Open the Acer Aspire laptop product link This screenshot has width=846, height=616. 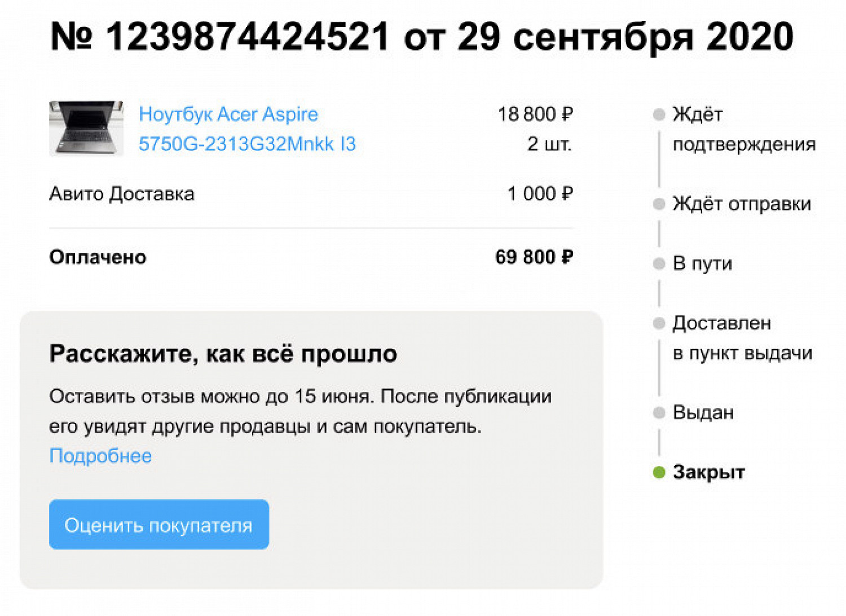click(x=247, y=129)
